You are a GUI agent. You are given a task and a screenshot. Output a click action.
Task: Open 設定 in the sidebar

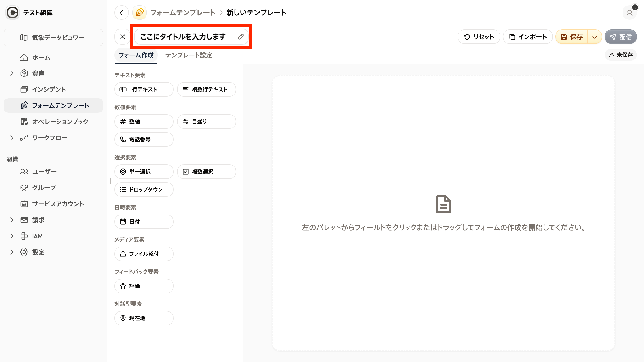coord(38,252)
